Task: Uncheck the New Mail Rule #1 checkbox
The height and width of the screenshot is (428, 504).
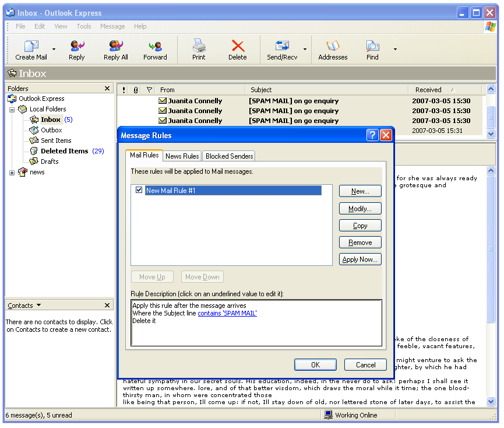Action: tap(139, 190)
